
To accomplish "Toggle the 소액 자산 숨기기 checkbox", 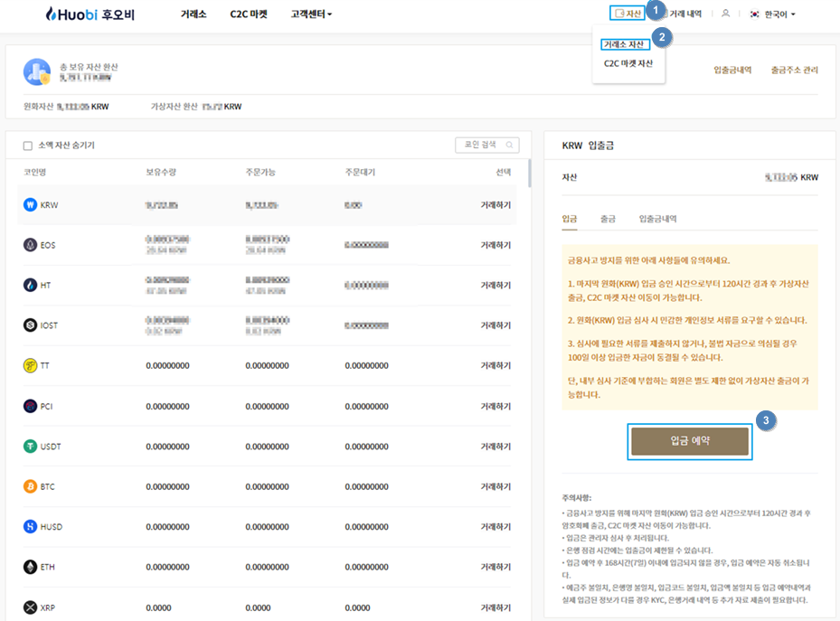I will [28, 146].
